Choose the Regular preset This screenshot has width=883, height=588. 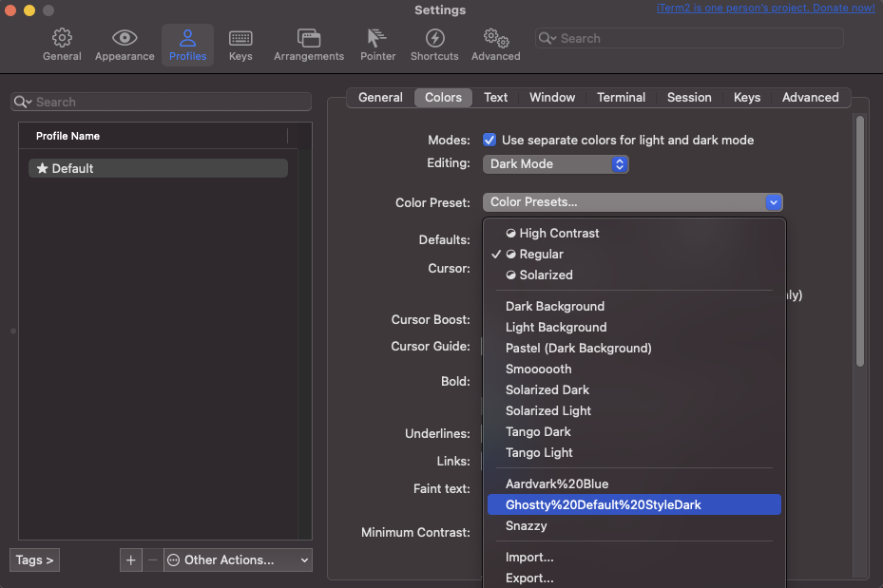click(x=634, y=254)
